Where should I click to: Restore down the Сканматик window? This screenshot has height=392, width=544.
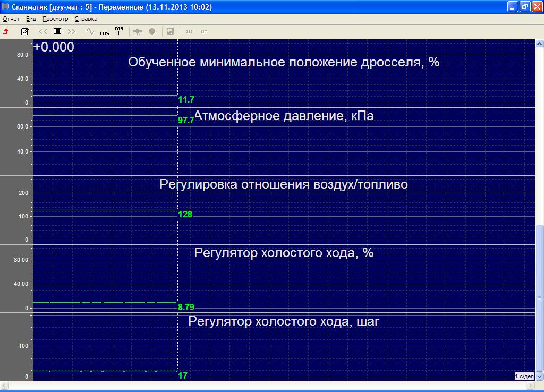(524, 6)
